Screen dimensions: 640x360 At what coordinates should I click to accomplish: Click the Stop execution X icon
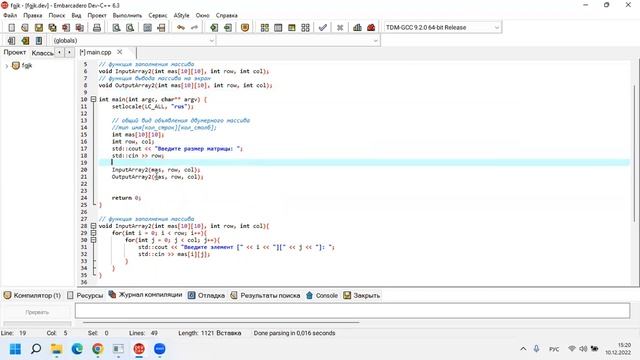(x=340, y=27)
